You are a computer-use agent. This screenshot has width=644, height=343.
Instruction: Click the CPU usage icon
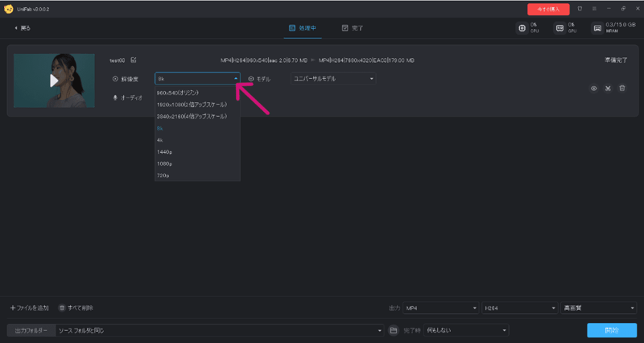pyautogui.click(x=523, y=28)
